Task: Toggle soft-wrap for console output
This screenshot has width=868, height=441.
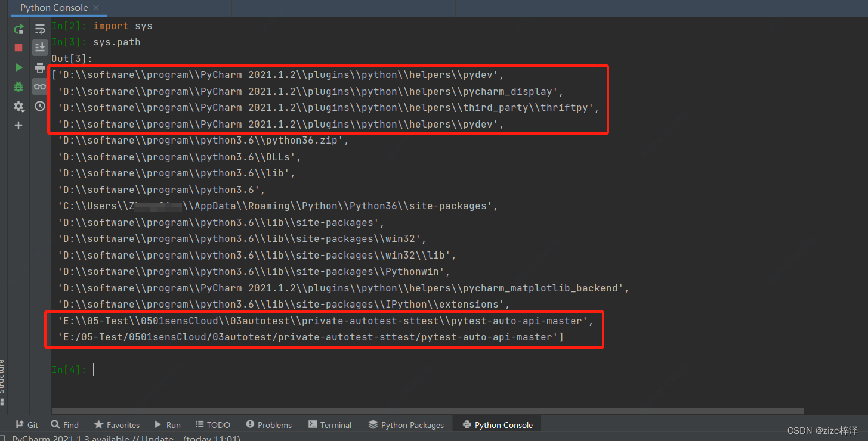Action: click(39, 28)
